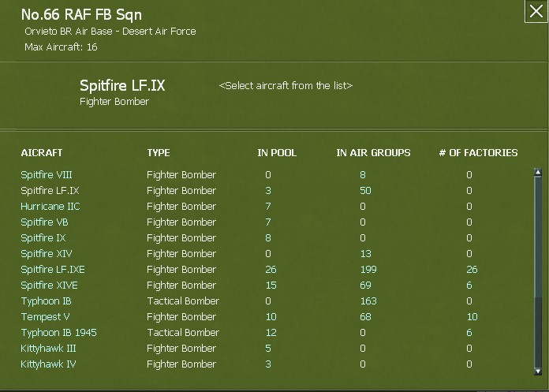Select Typhoon IB tactical bomber
This screenshot has height=392, width=549.
pos(47,301)
